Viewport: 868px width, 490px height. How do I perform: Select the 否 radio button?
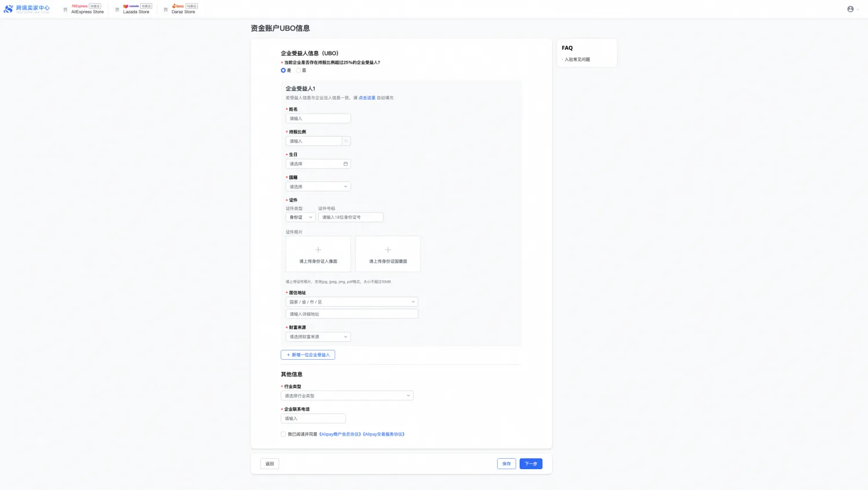(299, 71)
